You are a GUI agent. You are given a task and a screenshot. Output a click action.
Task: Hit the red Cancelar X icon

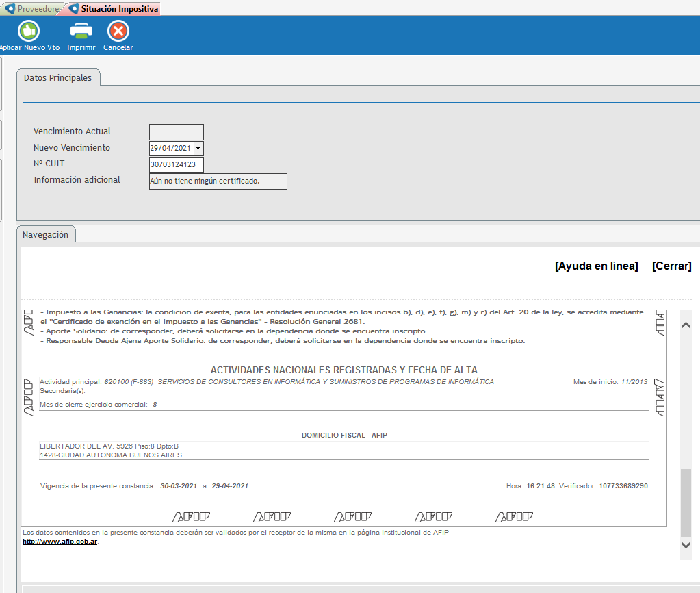[118, 31]
